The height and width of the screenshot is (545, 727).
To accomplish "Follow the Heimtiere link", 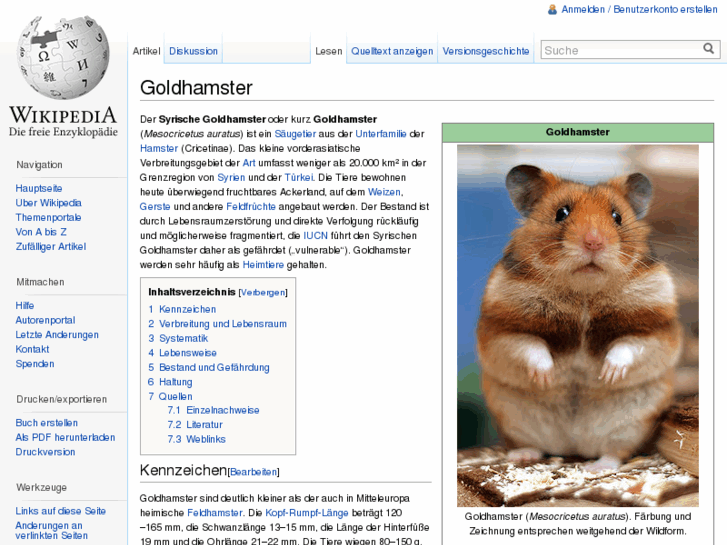I will click(263, 265).
